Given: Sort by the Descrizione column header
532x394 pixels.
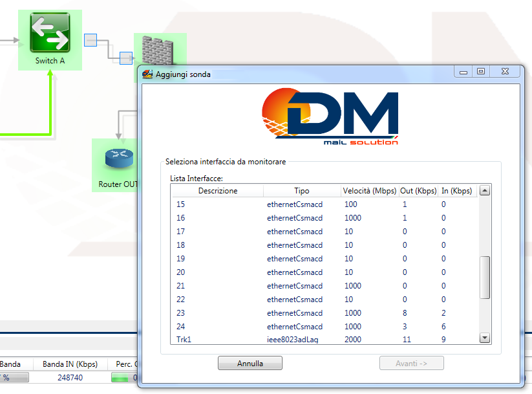Looking at the screenshot, I should click(217, 191).
